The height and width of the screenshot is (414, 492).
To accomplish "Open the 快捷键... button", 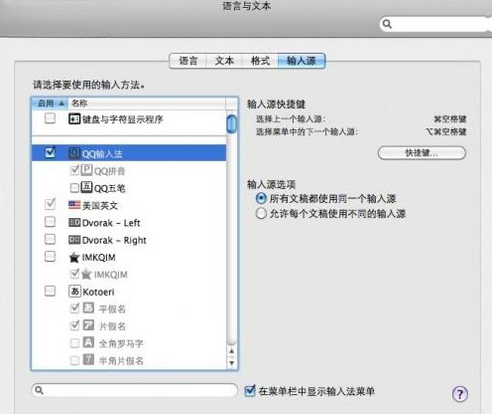I will coord(422,153).
